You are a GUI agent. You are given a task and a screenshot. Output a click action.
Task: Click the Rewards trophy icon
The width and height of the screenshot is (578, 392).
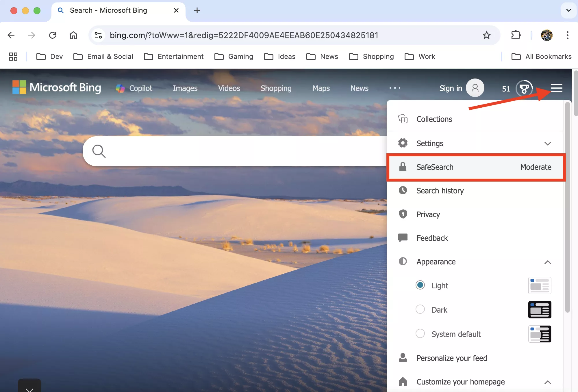pos(524,88)
